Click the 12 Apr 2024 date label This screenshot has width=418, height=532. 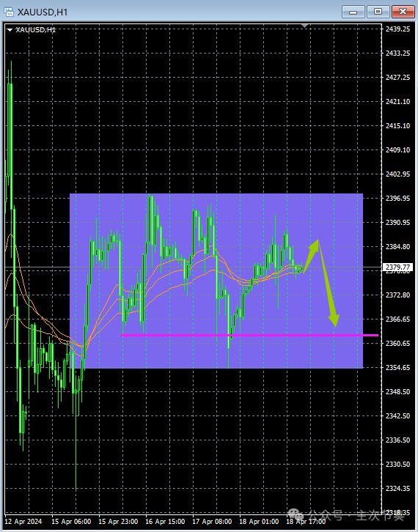coord(23,522)
